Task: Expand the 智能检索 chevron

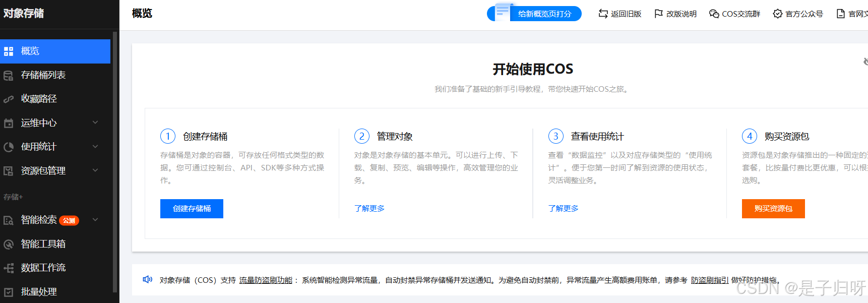Action: tap(95, 220)
